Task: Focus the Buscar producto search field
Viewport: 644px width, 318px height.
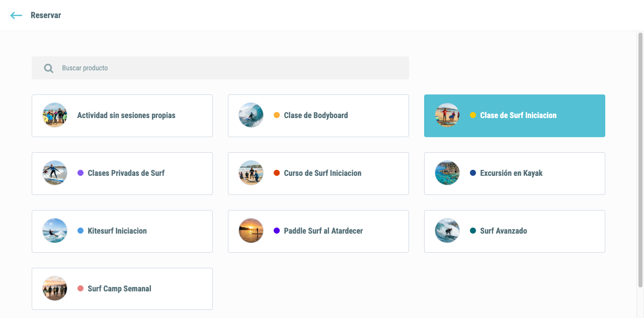Action: [x=220, y=68]
